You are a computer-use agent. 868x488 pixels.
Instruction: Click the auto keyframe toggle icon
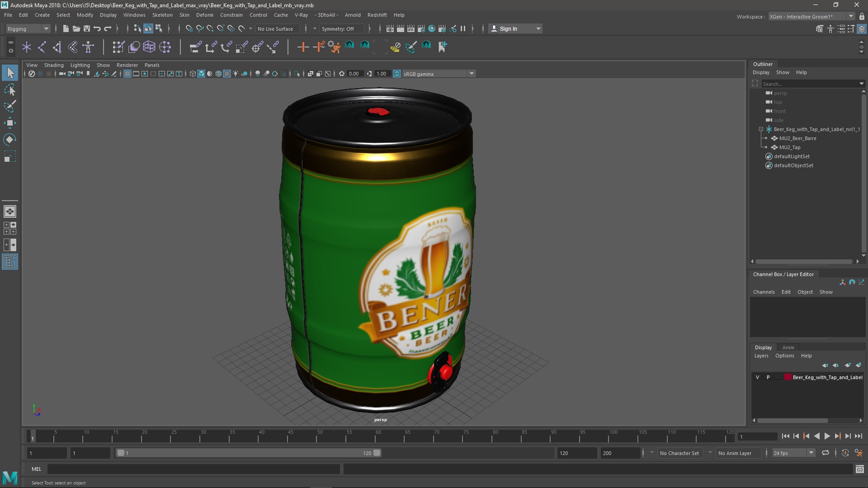pos(845,453)
